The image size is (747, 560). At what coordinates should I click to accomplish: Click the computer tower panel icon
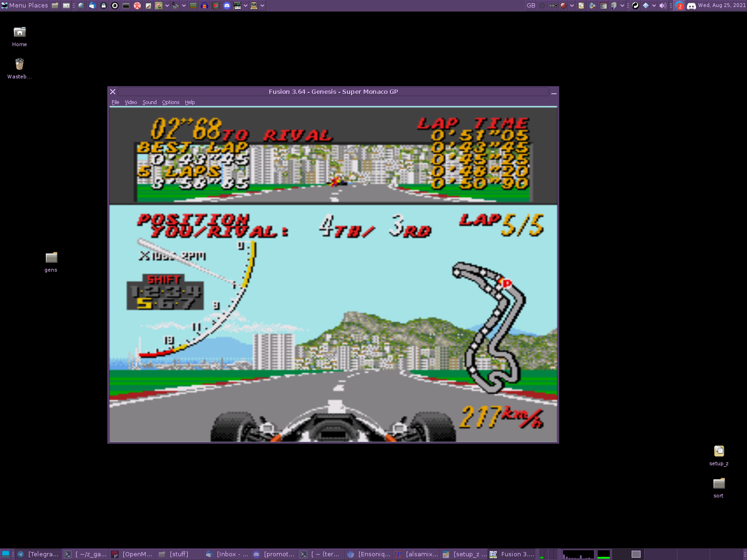[614, 6]
